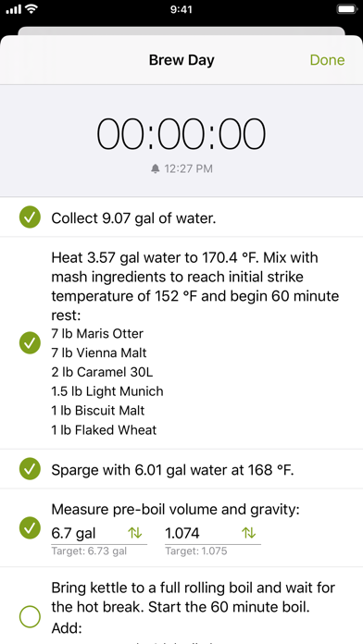Tap the battery status icon
363x644 pixels.
(346, 9)
